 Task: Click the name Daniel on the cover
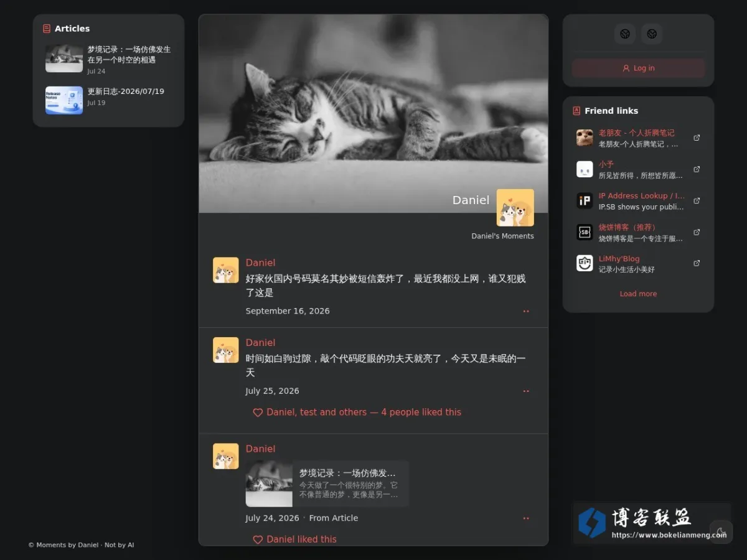click(x=471, y=200)
